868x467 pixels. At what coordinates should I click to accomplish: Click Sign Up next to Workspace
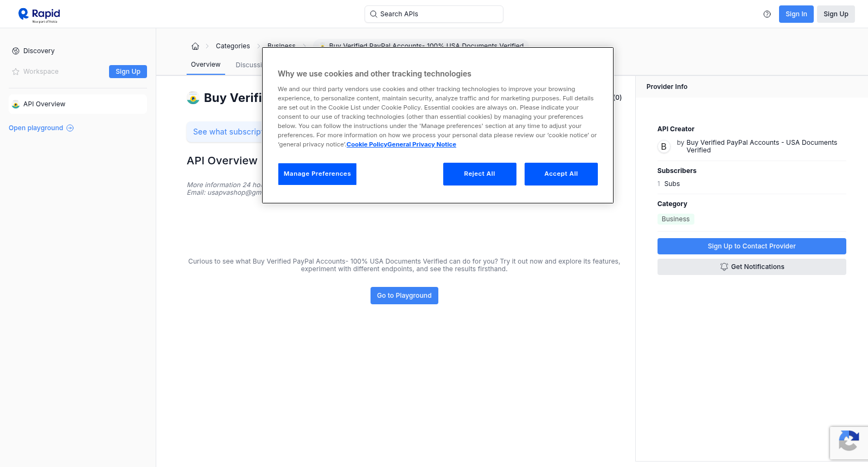click(128, 72)
